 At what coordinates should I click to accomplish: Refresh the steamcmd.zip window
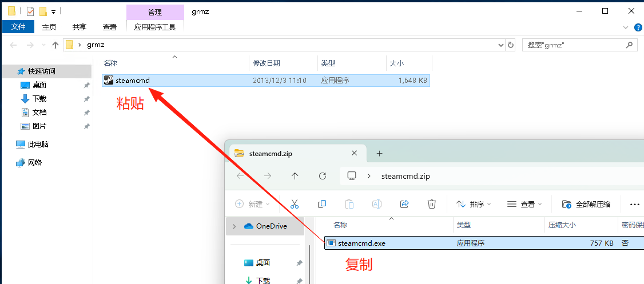[x=323, y=175]
